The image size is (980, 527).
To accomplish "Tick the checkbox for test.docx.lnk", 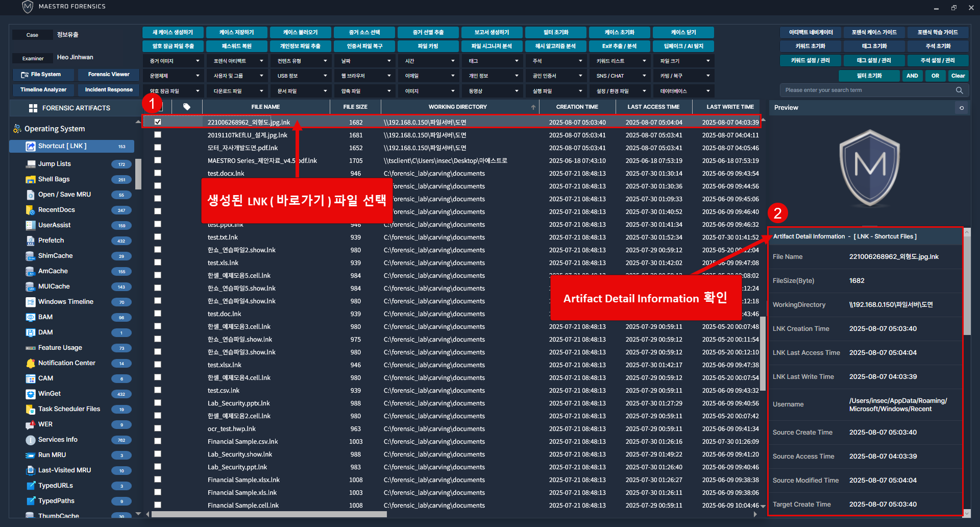I will [158, 173].
